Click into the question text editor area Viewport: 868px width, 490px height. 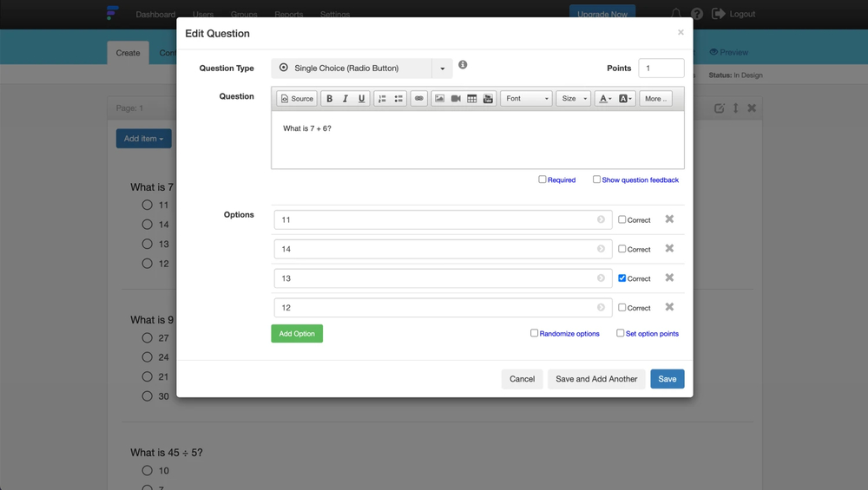[477, 140]
